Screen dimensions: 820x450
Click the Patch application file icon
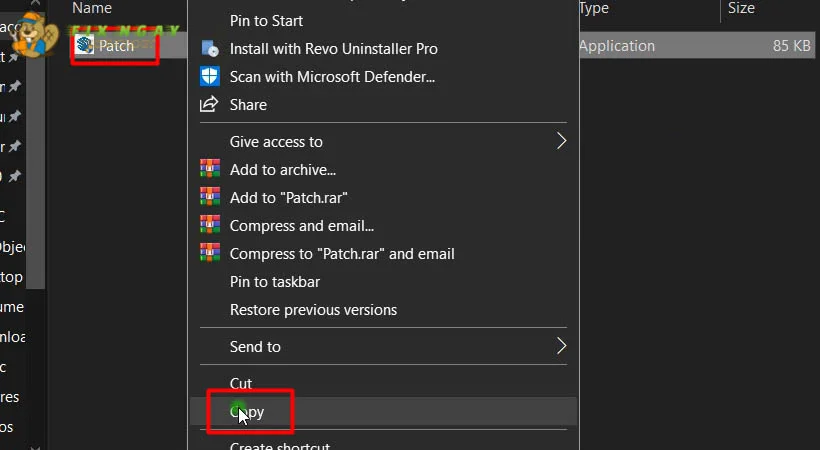85,46
